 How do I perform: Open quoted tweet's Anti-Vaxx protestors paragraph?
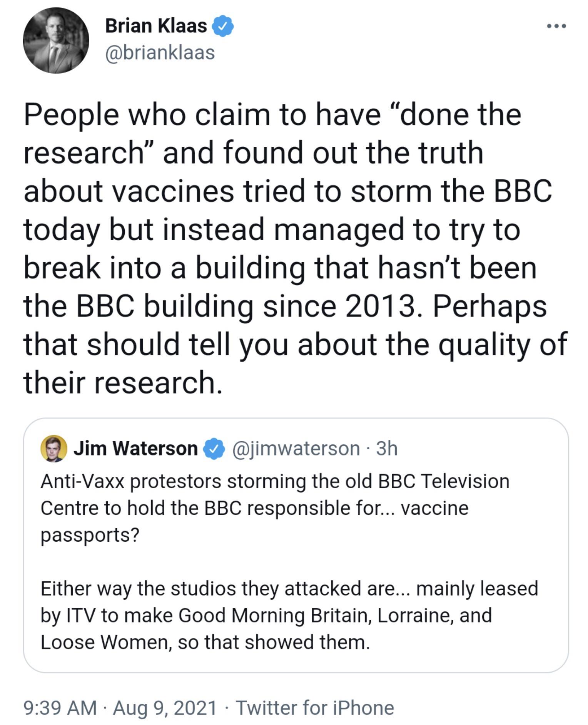[275, 507]
